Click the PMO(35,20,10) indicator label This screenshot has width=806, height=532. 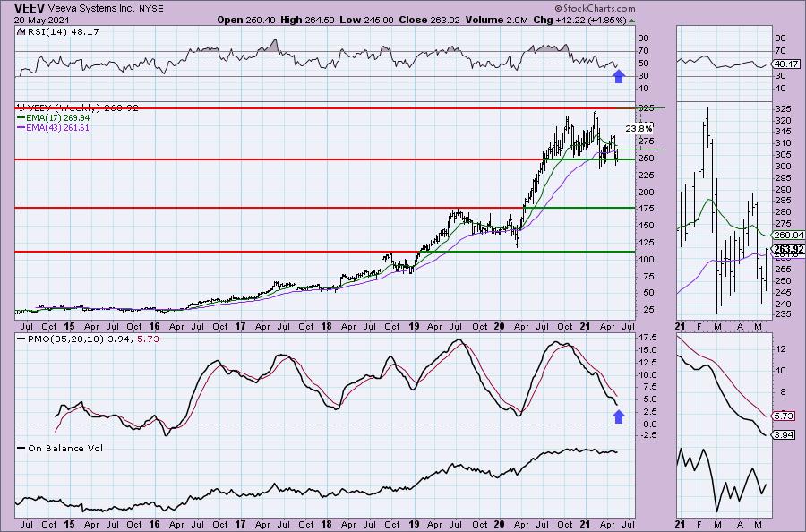pyautogui.click(x=88, y=339)
